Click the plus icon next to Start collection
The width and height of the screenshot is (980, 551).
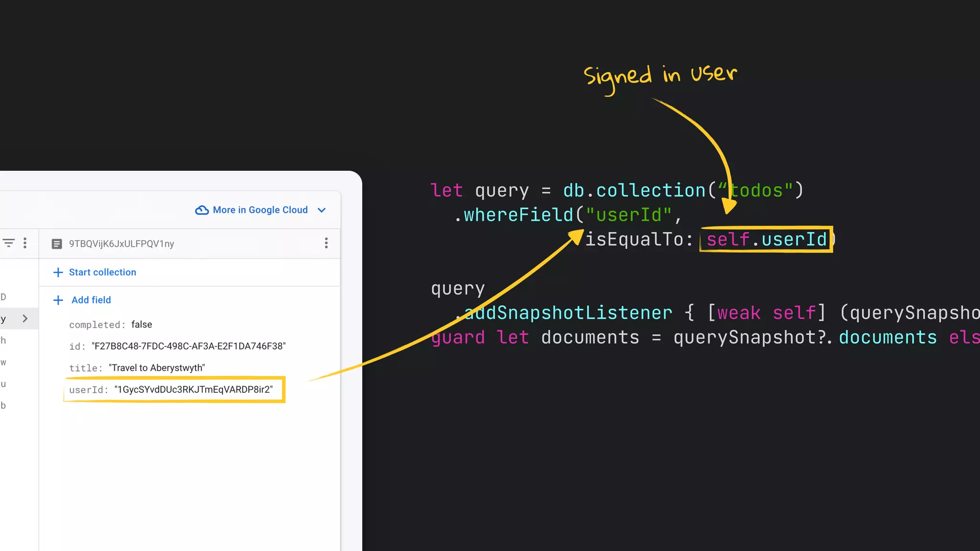click(58, 272)
